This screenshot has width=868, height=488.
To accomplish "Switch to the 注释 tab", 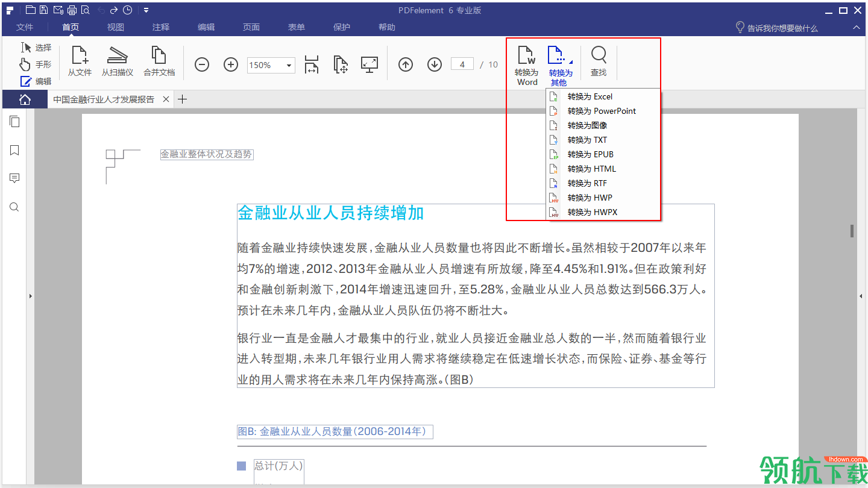I will point(161,27).
